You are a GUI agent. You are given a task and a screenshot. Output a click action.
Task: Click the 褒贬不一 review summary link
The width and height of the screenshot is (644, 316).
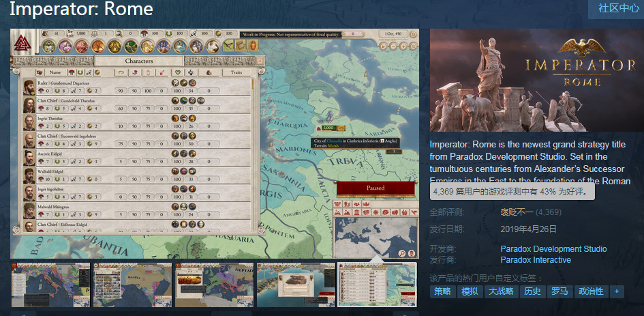coord(517,212)
